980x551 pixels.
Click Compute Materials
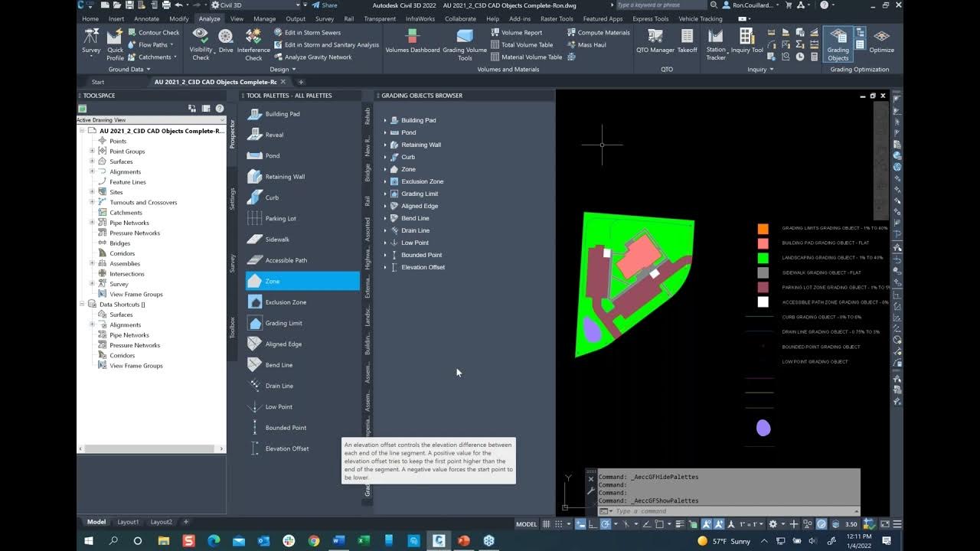click(599, 33)
